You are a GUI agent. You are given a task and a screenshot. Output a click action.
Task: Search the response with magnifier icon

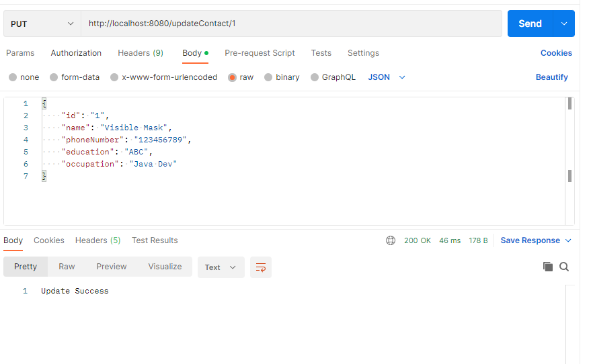(564, 267)
